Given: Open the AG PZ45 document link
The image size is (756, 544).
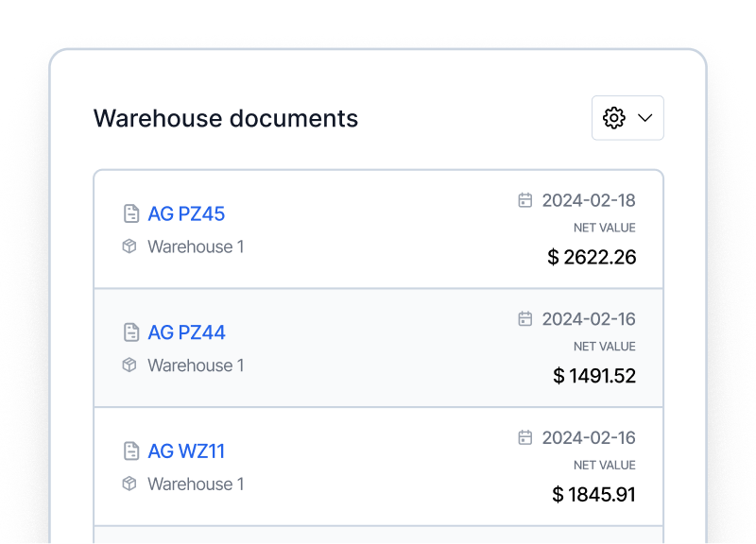Looking at the screenshot, I should tap(186, 214).
